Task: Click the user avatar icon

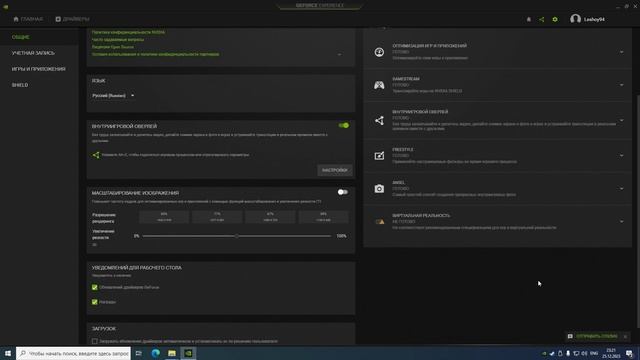Action: coord(576,19)
